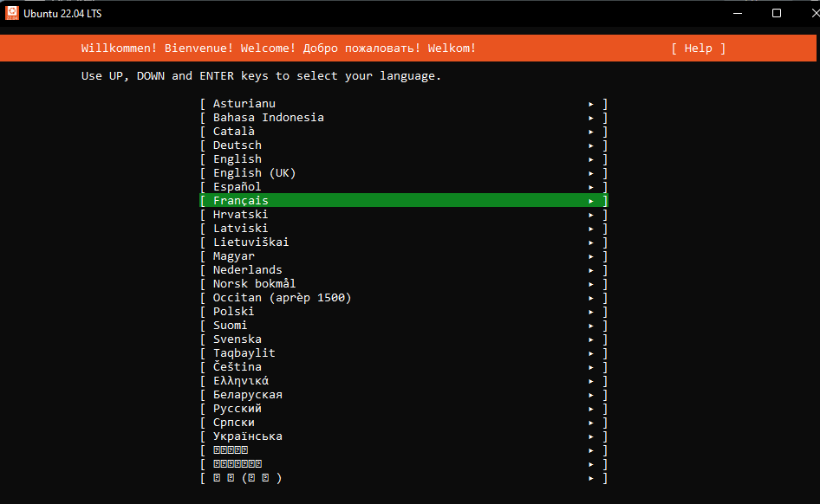Screen dimensions: 820x504
Task: Choose English from the language list
Action: [x=238, y=159]
